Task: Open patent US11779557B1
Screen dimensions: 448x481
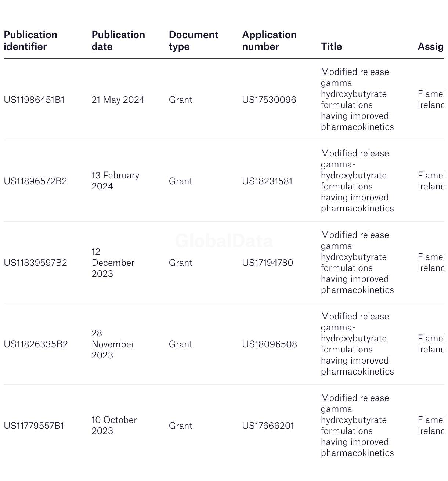Action: (x=34, y=426)
